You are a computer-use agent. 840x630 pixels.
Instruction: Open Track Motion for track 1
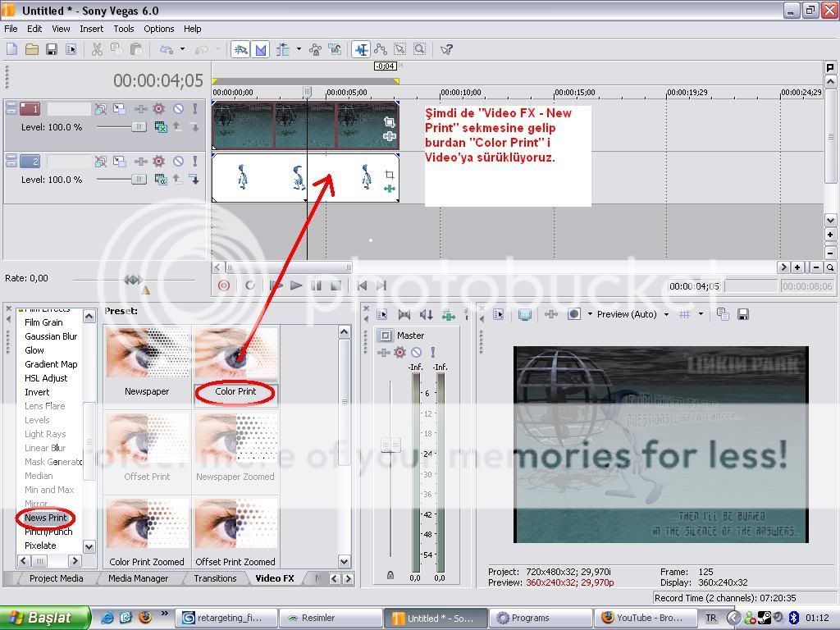pos(120,109)
